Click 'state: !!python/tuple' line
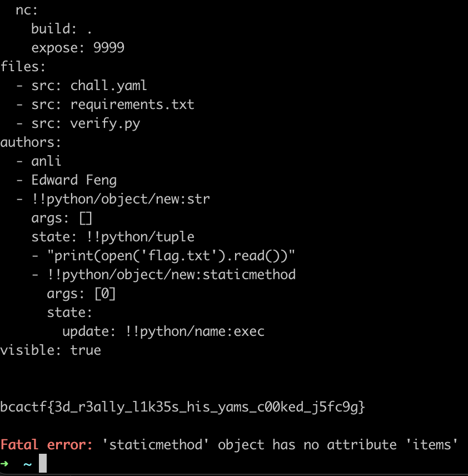This screenshot has height=476, width=468. (113, 237)
